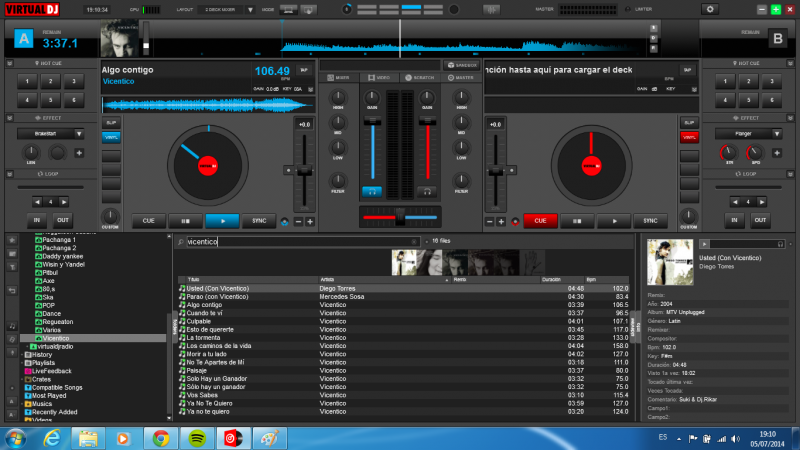Viewport: 800px width, 450px height.
Task: Toggle Slip mode on deck B
Action: point(689,122)
